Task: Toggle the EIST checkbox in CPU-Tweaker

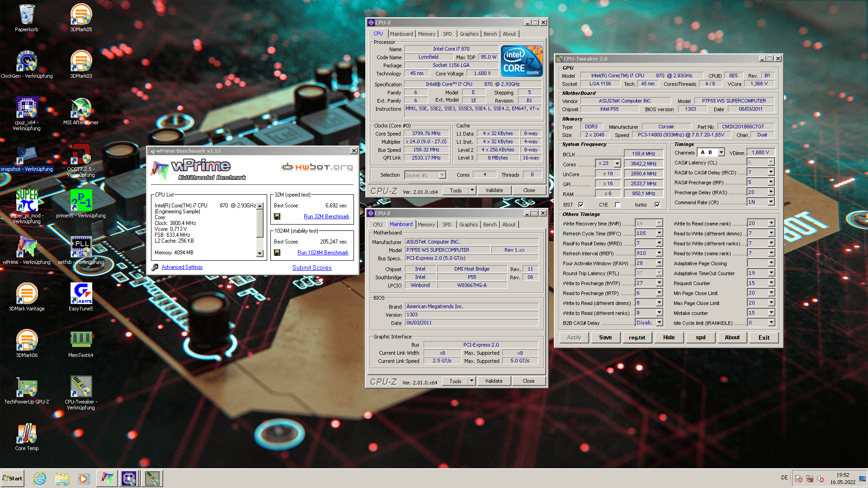Action: point(581,205)
